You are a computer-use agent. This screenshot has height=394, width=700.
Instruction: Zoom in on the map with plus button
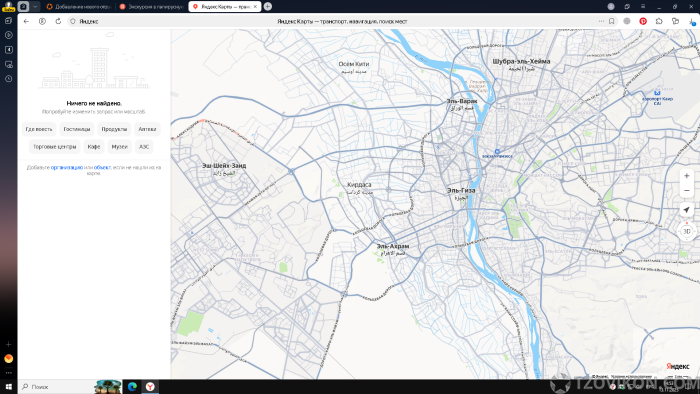pos(687,176)
